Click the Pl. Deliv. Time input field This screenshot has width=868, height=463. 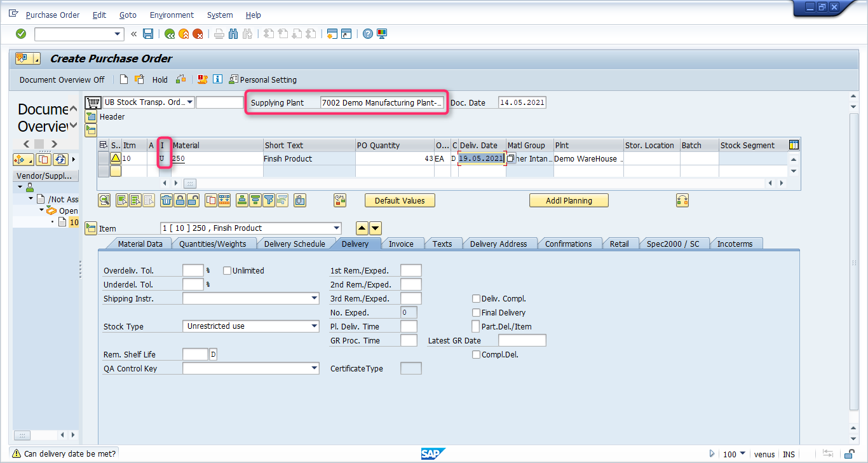click(x=409, y=326)
